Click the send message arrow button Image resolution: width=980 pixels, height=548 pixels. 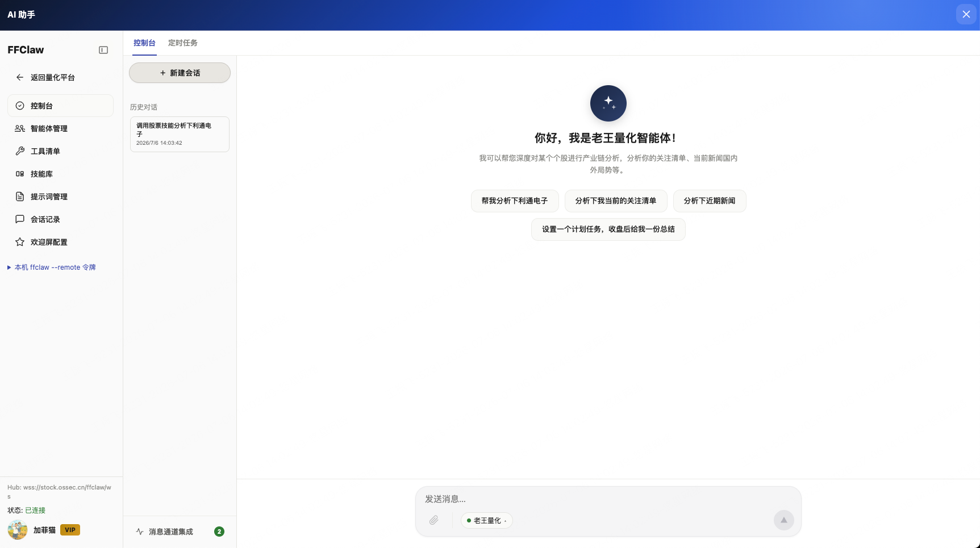pyautogui.click(x=783, y=520)
